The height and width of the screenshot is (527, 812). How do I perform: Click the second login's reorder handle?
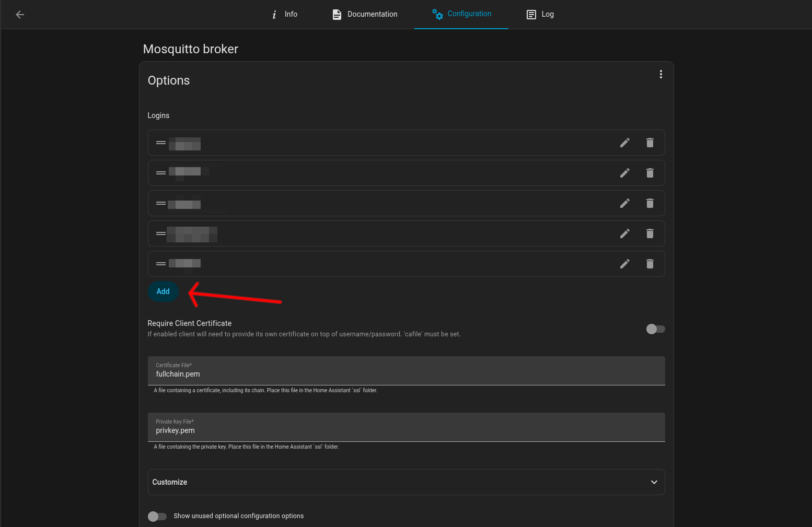pos(161,173)
